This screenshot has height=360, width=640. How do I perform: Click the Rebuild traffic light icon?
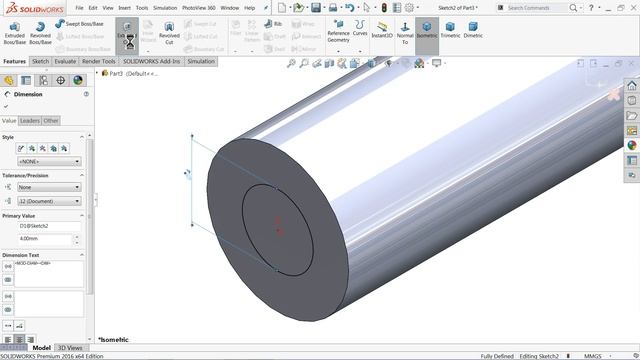(x=384, y=7)
